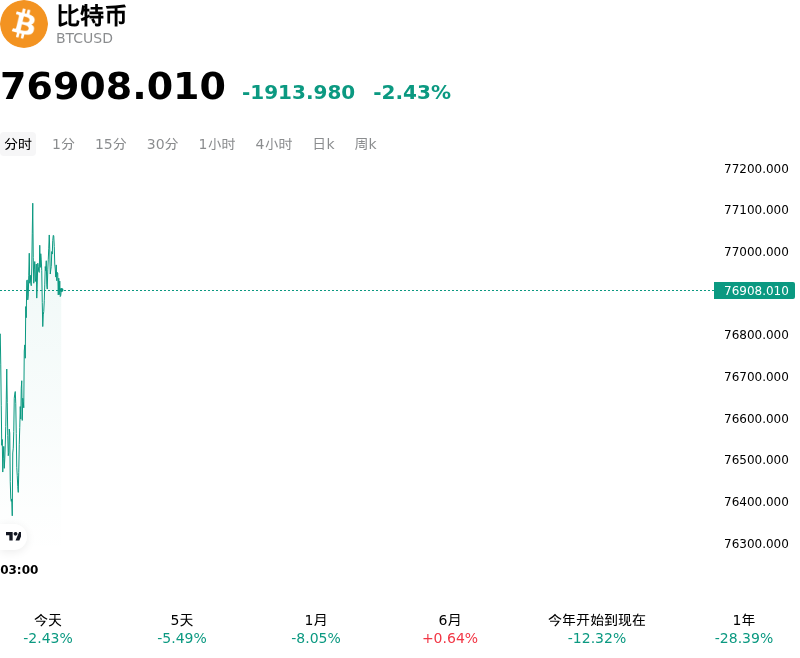Click the -1913.980 price change value
This screenshot has width=800, height=658.
298,92
